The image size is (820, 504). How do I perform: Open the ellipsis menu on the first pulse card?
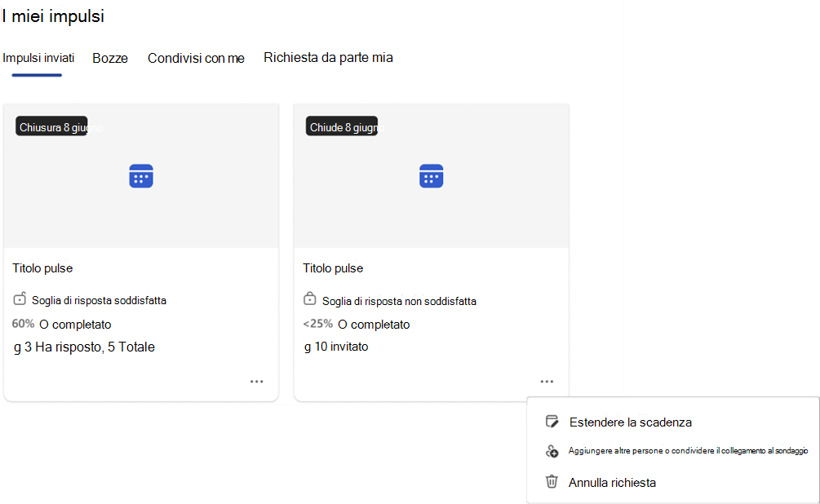click(x=257, y=381)
